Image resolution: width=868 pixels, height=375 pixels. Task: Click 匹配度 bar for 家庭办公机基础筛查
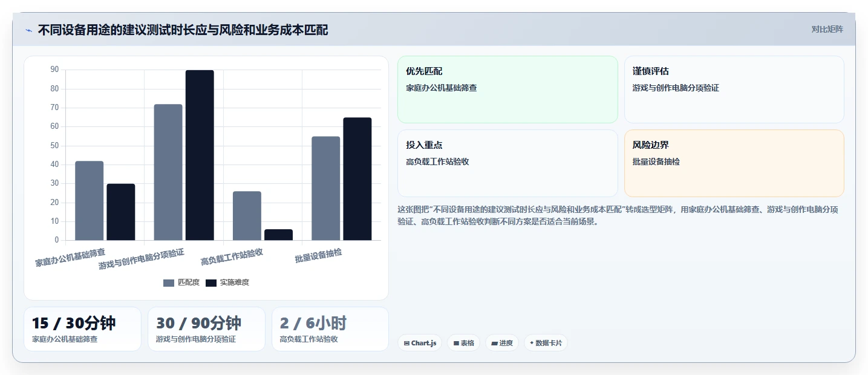(89, 201)
